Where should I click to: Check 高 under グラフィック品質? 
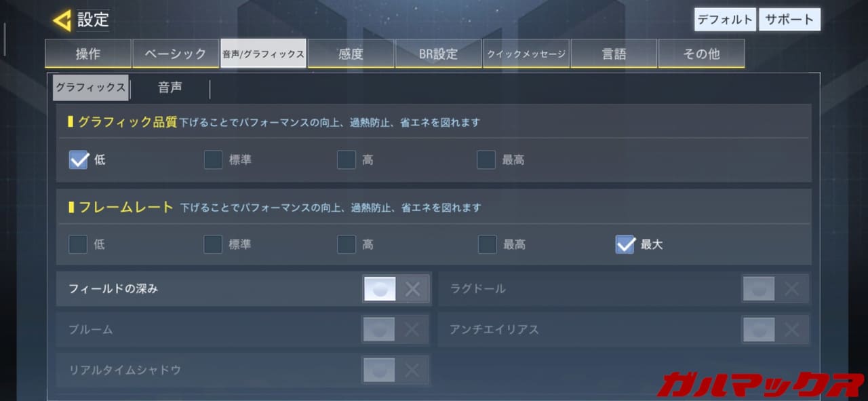[x=347, y=160]
